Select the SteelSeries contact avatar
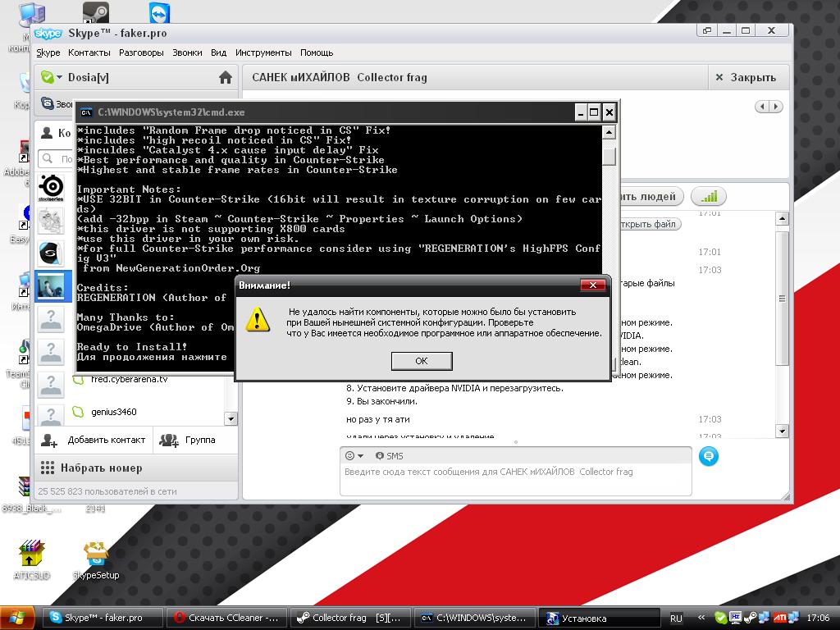This screenshot has height=630, width=840. tap(51, 188)
